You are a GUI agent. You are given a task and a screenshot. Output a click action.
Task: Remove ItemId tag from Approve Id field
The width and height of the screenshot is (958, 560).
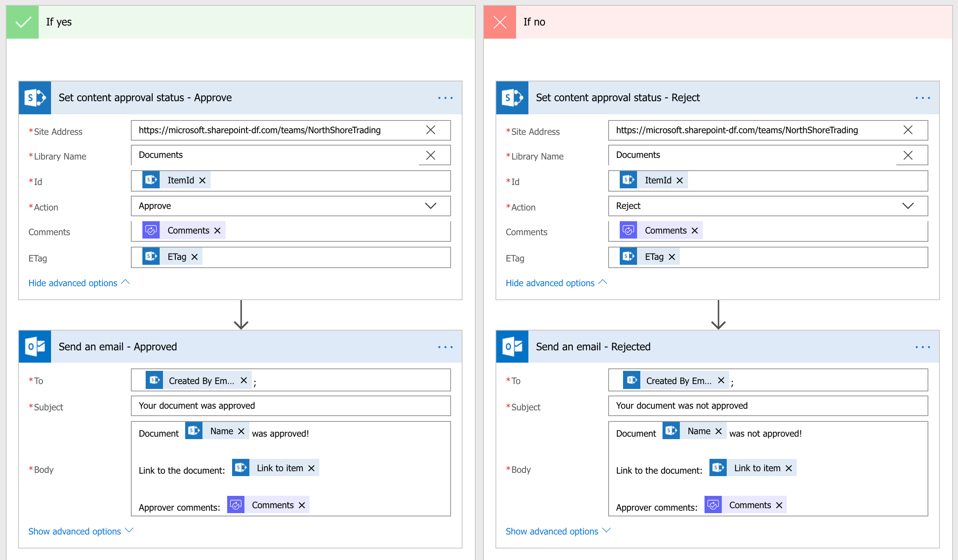201,180
